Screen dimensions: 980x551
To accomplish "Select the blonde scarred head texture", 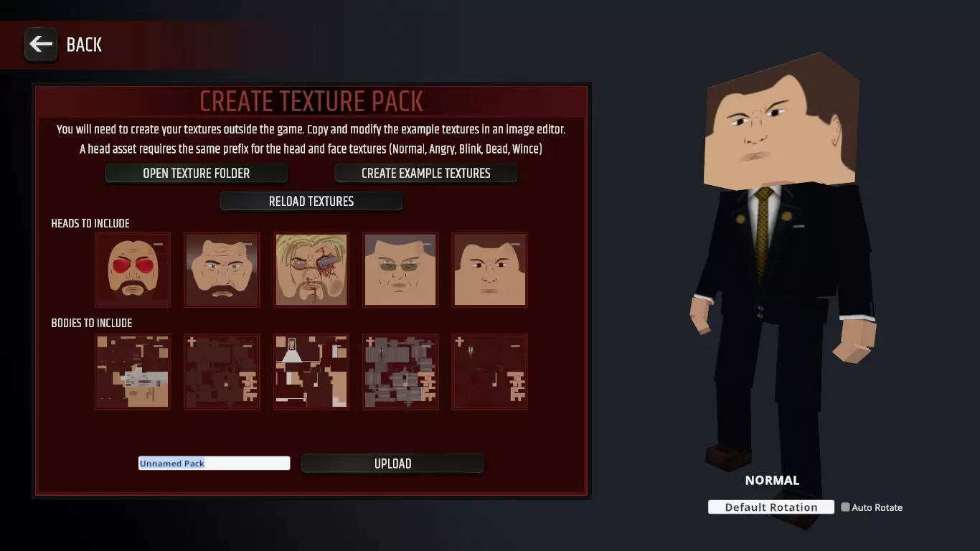I will (311, 270).
